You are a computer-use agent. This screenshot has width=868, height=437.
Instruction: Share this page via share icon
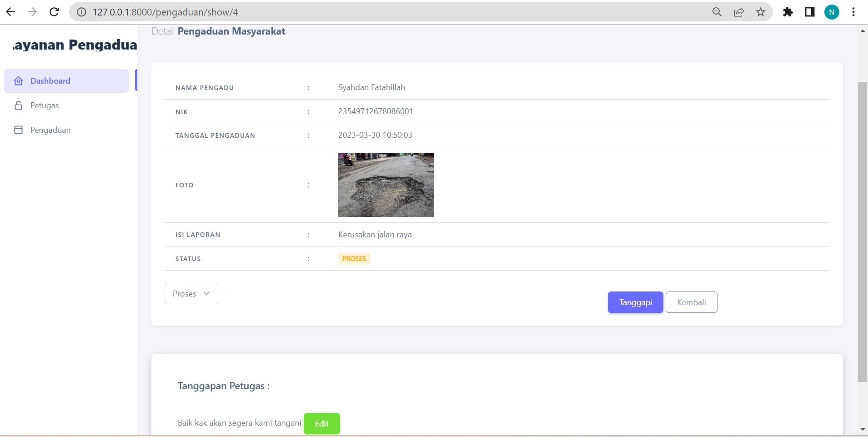tap(739, 12)
